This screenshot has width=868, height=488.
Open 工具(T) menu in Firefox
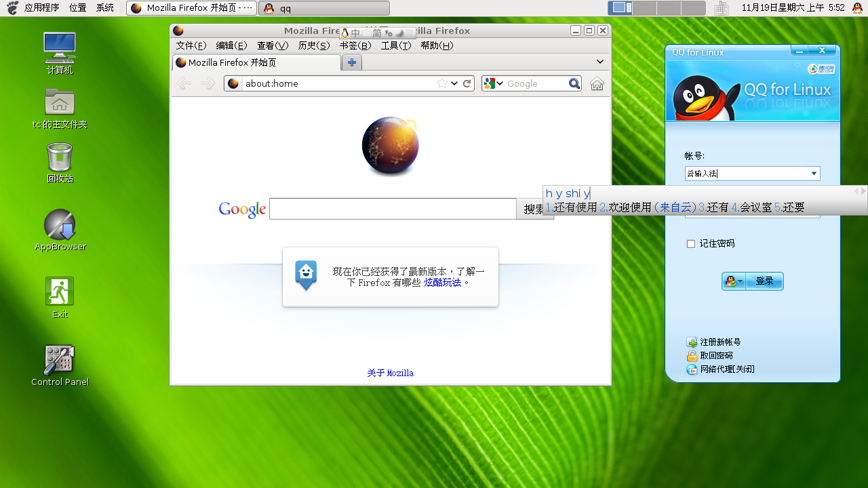[396, 45]
